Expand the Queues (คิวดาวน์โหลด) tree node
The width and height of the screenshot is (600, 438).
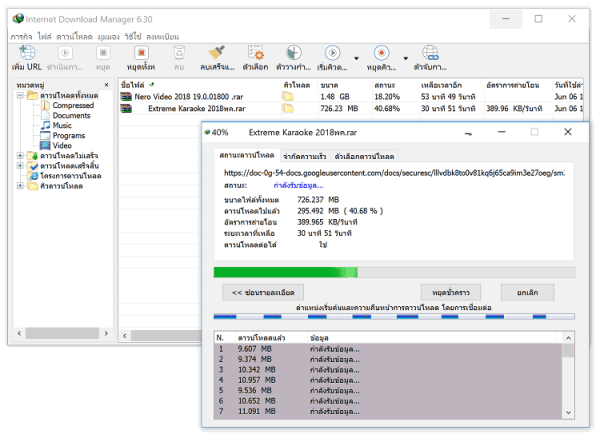20,186
